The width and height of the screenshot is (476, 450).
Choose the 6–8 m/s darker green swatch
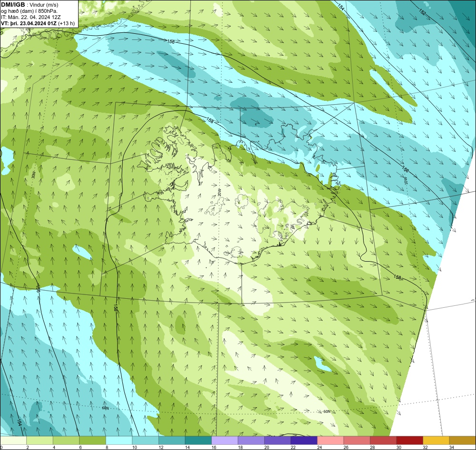(93, 440)
